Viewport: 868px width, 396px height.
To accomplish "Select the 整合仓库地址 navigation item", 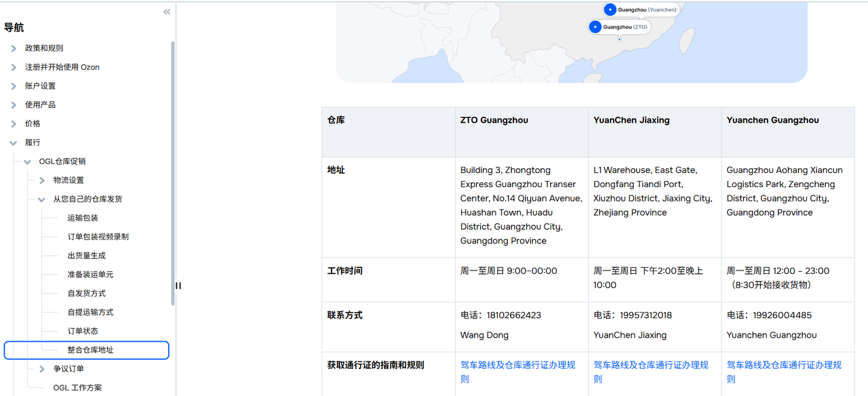I will coord(87,350).
